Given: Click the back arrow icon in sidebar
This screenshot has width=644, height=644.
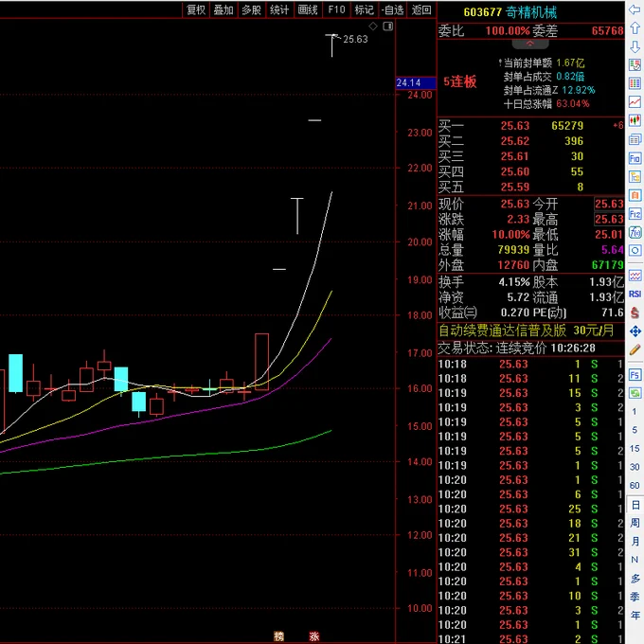Looking at the screenshot, I should tap(635, 9).
